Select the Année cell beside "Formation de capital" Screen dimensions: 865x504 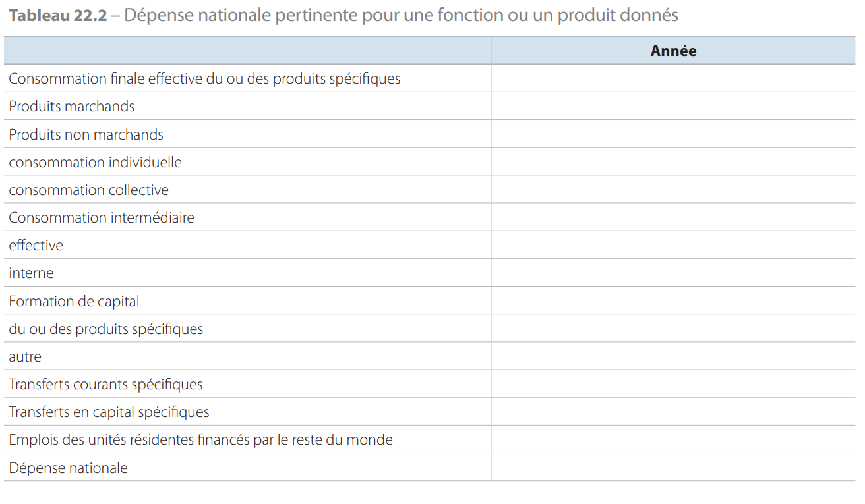[x=673, y=302]
